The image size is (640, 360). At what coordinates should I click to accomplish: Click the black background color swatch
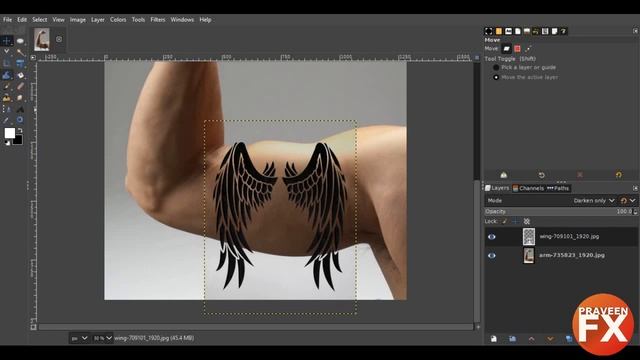(x=19, y=141)
